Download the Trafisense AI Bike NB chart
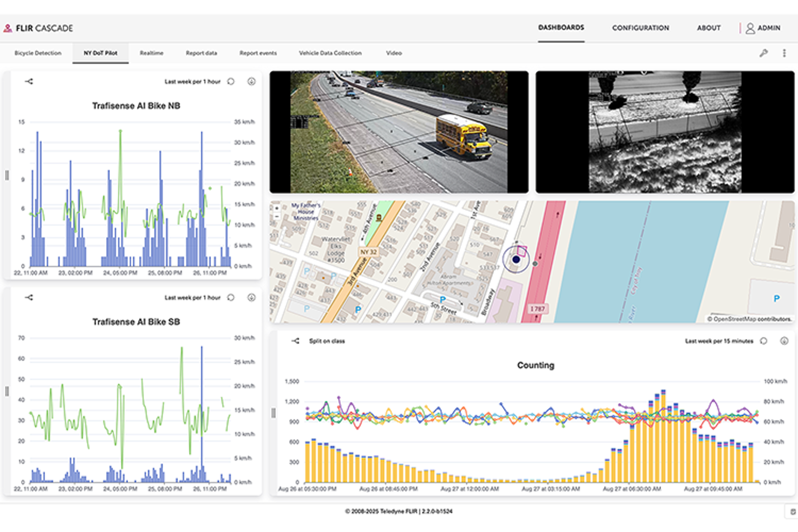 (x=252, y=81)
